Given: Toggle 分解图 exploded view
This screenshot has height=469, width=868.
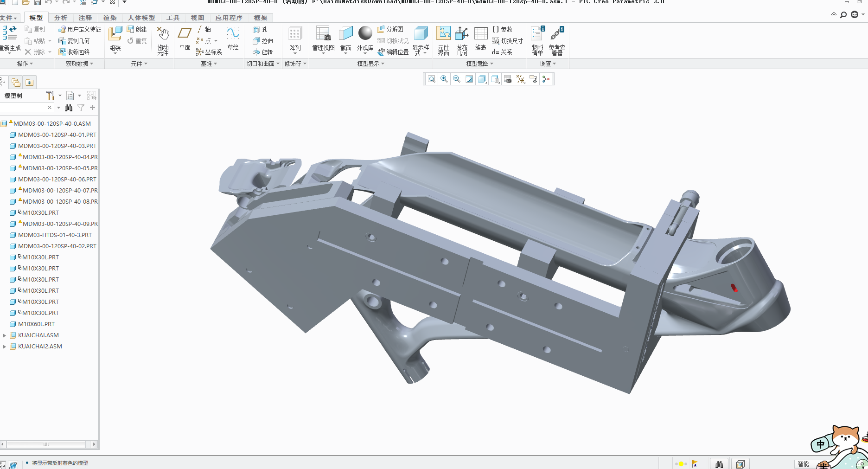Looking at the screenshot, I should point(390,29).
